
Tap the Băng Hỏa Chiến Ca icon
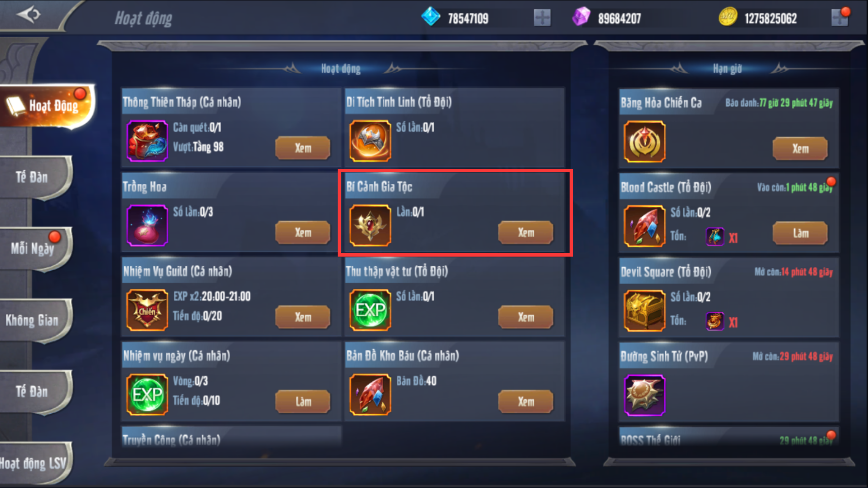[644, 142]
